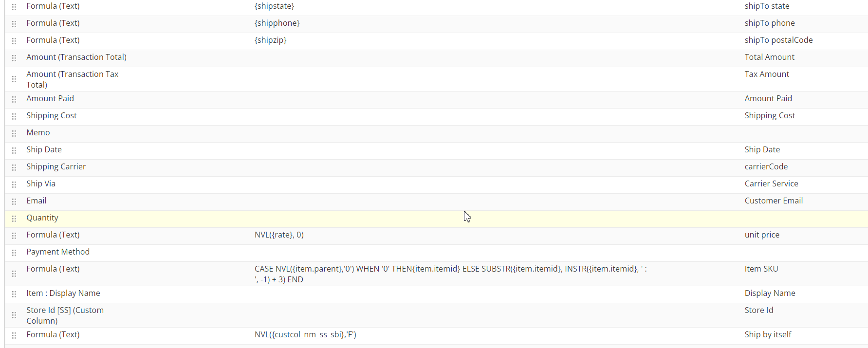Screen dimensions: 868x348
Task: Click the drag handle of highlighted Quantity row
Action: pos(14,219)
